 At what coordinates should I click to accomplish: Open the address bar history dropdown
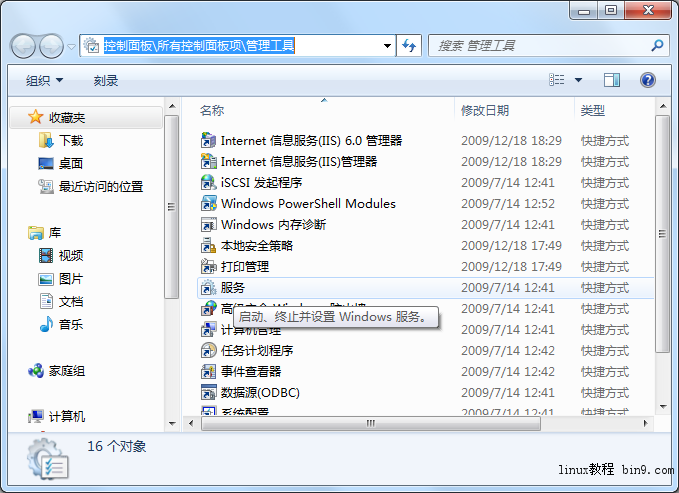pos(387,45)
